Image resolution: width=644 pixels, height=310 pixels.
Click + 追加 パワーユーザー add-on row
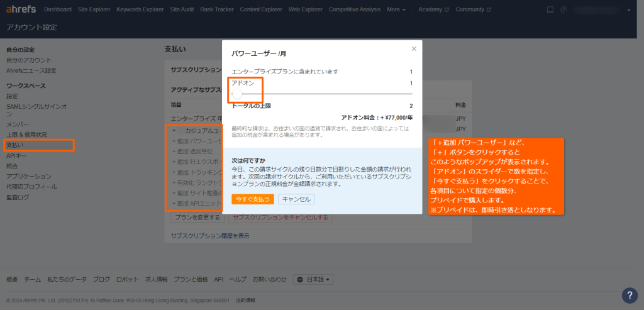coord(197,141)
